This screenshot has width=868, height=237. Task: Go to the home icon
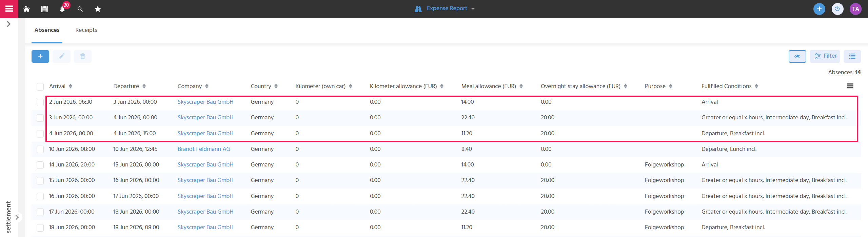tap(26, 9)
